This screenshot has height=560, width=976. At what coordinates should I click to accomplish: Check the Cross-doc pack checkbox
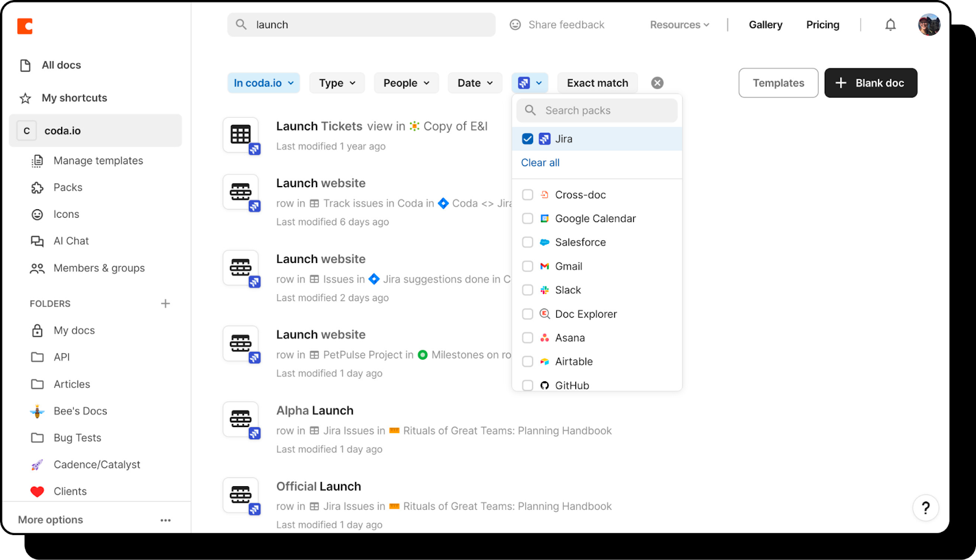tap(528, 195)
